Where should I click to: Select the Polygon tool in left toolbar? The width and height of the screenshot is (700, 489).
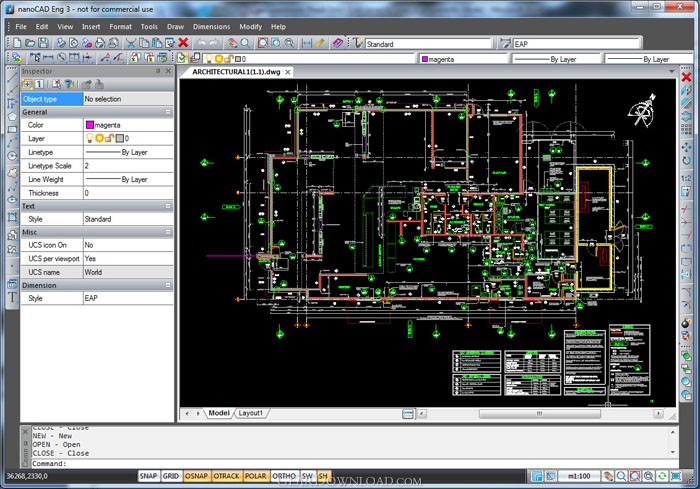click(12, 117)
